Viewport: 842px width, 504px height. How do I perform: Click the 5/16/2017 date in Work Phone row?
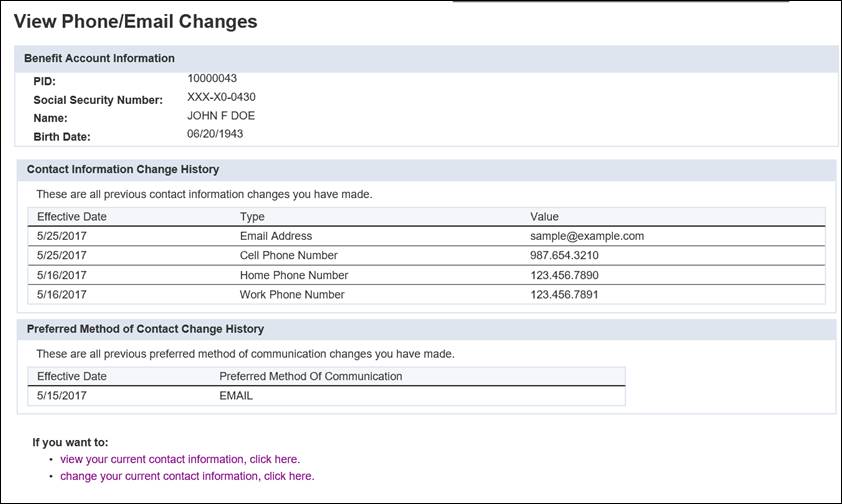point(62,295)
